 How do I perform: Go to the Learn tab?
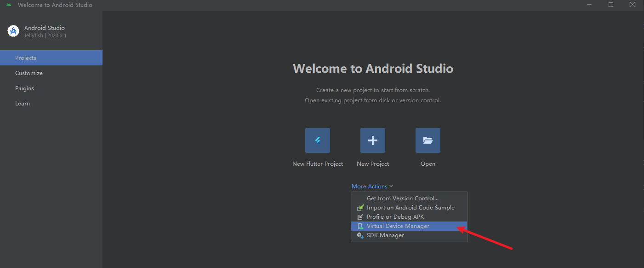[x=23, y=104]
